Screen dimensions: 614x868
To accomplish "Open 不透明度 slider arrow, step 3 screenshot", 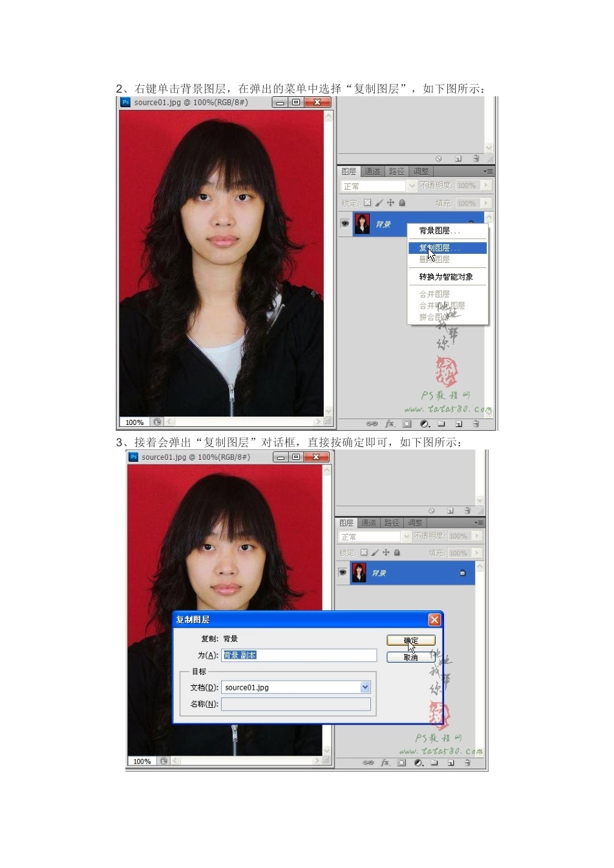I will pyautogui.click(x=477, y=536).
